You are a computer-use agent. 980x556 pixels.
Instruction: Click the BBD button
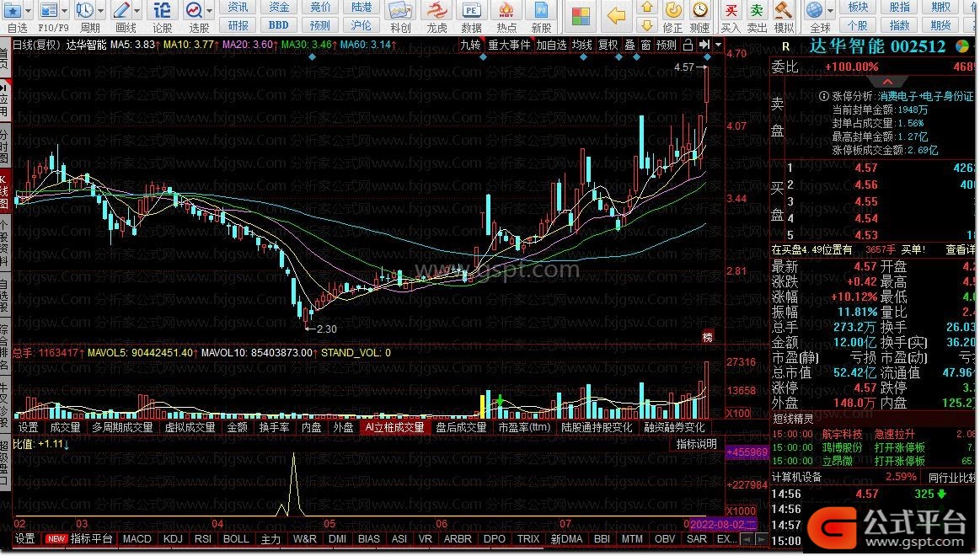[x=278, y=25]
